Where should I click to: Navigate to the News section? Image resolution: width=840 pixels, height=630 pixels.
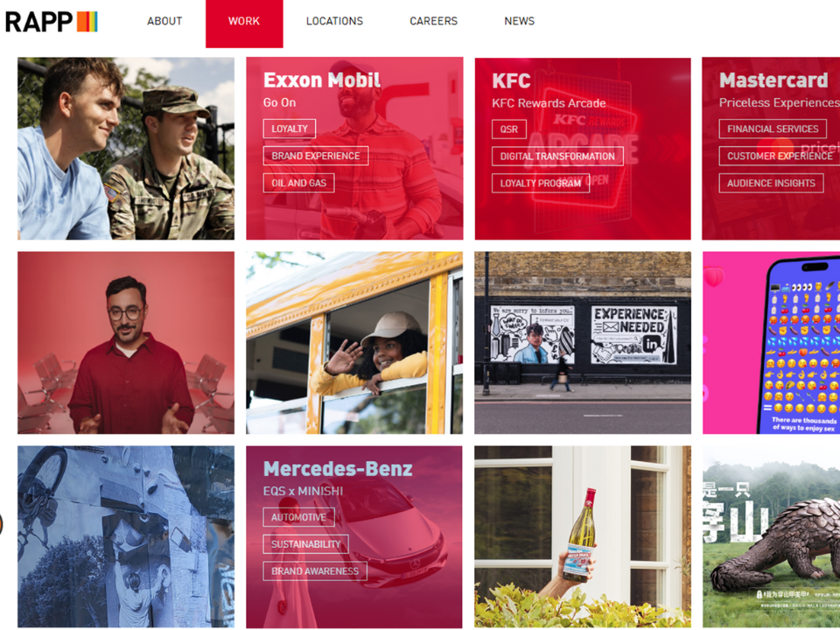point(519,21)
